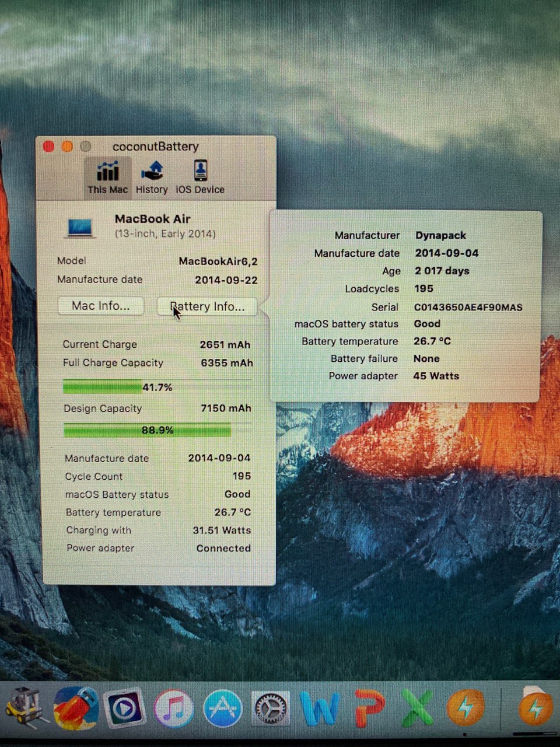
Task: Click the serial number C0143650AE4F90MAS
Action: coord(468,307)
